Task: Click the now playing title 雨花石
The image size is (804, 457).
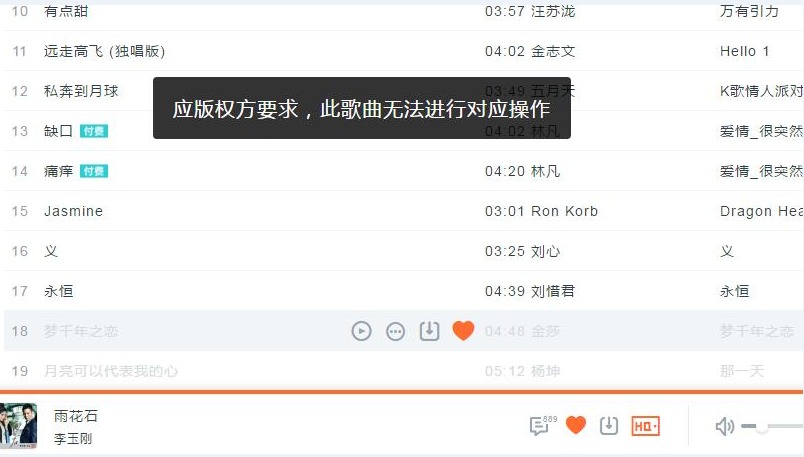Action: 75,416
